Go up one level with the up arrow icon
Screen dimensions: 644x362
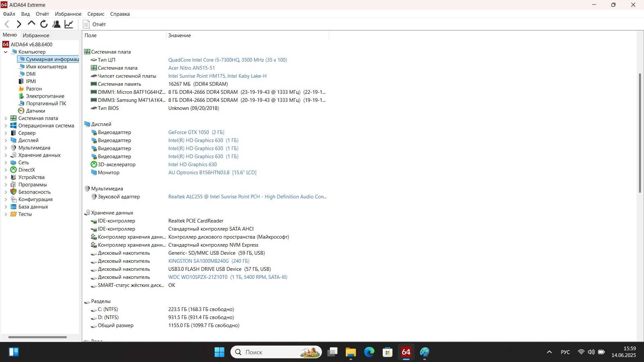32,23
